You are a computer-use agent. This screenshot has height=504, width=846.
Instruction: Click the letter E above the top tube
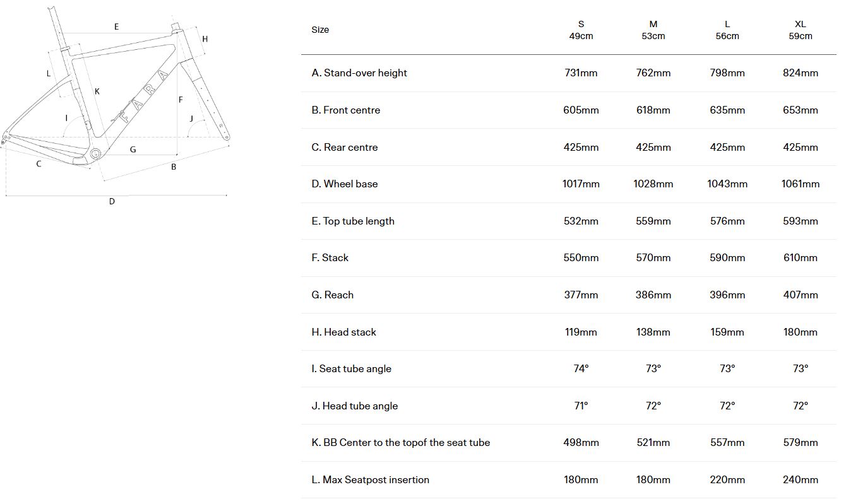[116, 26]
